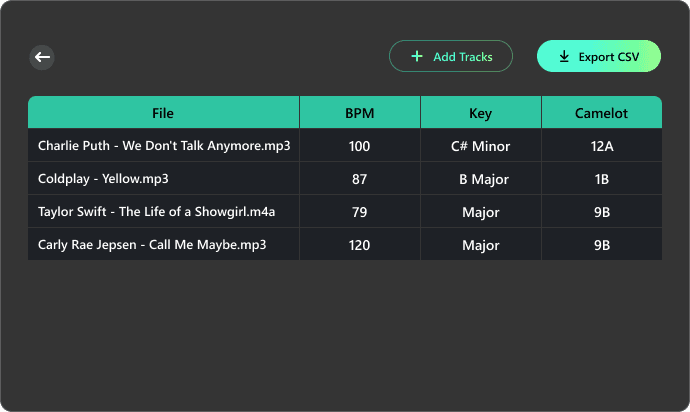
Task: Click the B Major key cell
Action: pyautogui.click(x=481, y=179)
